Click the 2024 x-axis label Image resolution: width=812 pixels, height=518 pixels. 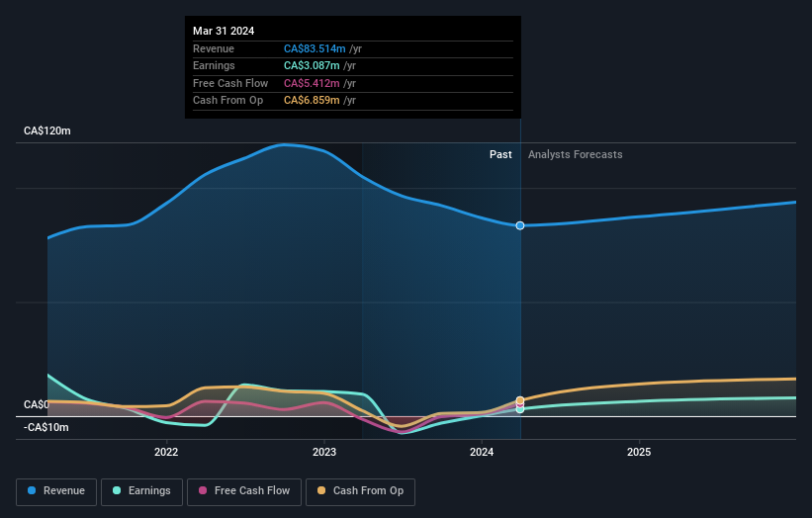click(482, 453)
